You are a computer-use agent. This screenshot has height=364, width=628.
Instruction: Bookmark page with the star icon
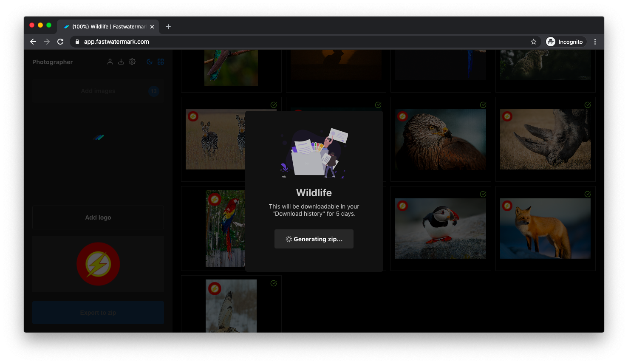[x=534, y=42]
